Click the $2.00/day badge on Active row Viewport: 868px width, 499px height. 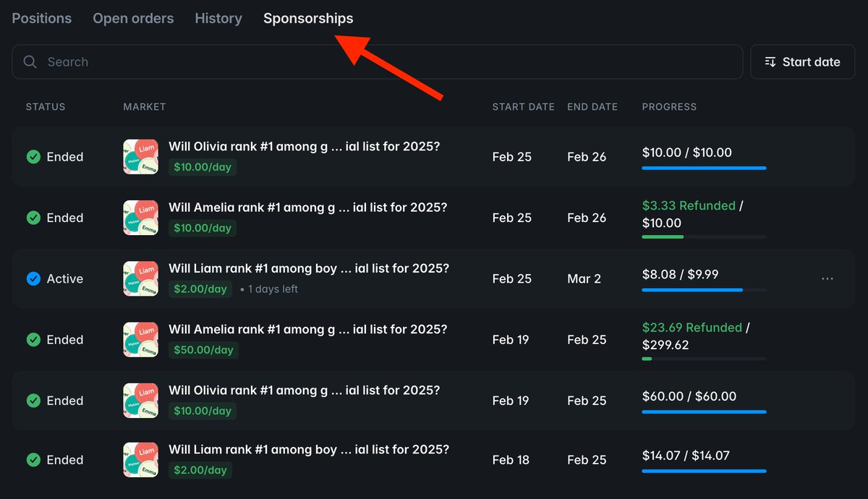(201, 289)
